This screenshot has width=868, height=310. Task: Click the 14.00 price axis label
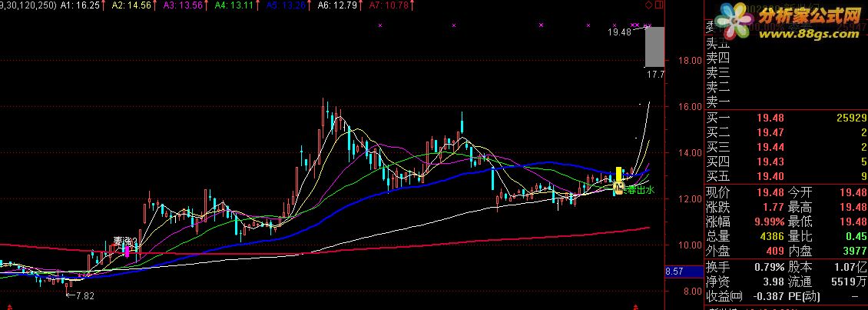[689, 152]
